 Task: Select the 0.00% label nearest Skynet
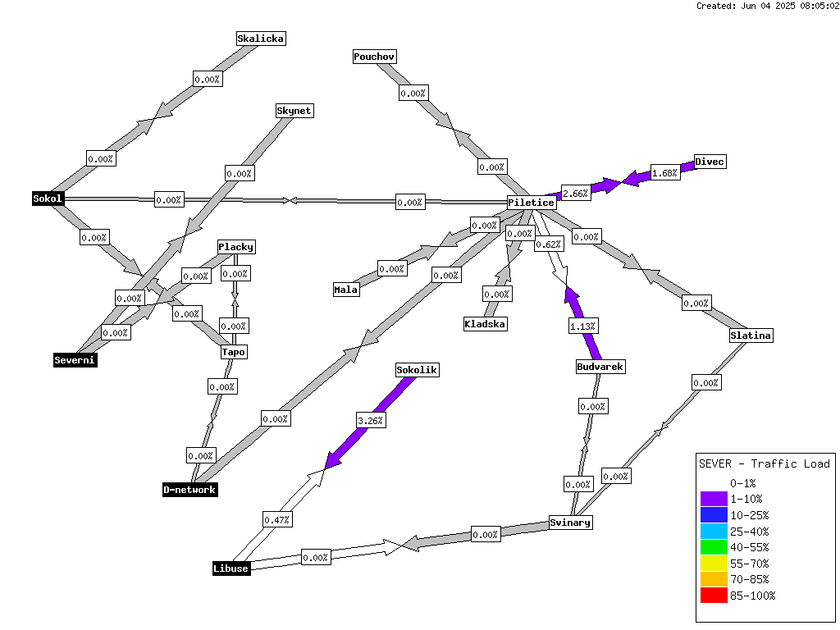[240, 174]
